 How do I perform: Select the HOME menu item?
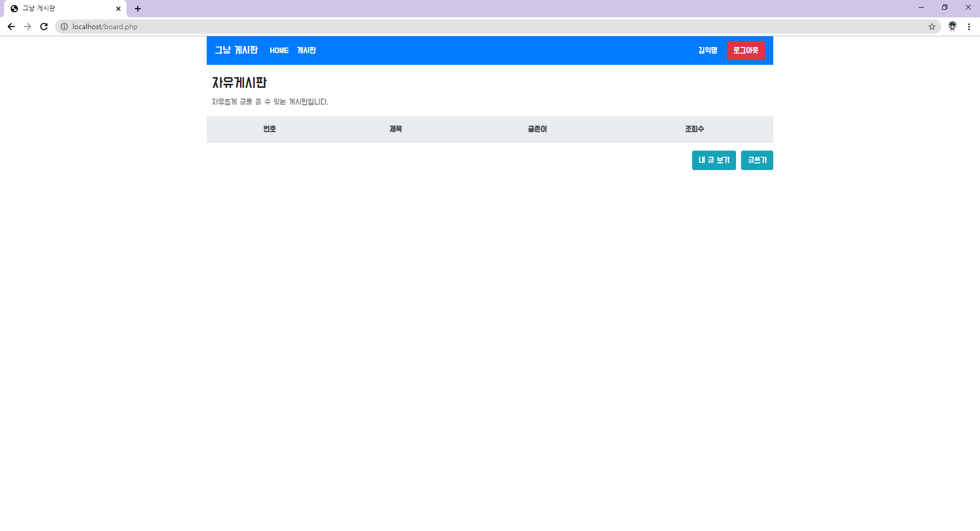click(x=279, y=51)
